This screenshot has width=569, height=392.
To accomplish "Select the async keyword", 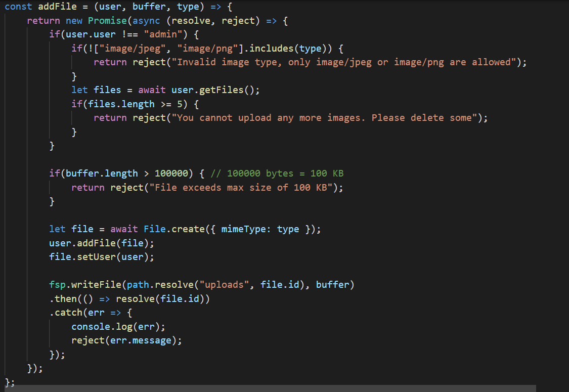I will pyautogui.click(x=146, y=20).
